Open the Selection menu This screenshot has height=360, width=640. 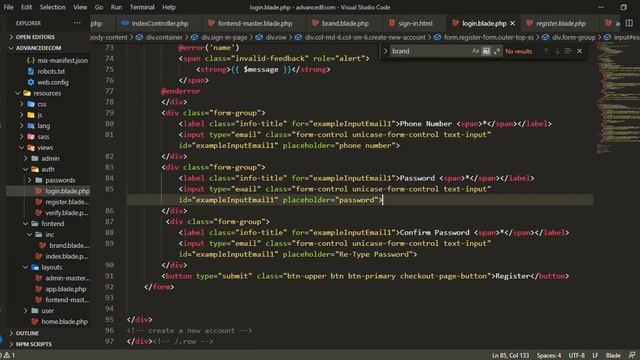pos(52,7)
